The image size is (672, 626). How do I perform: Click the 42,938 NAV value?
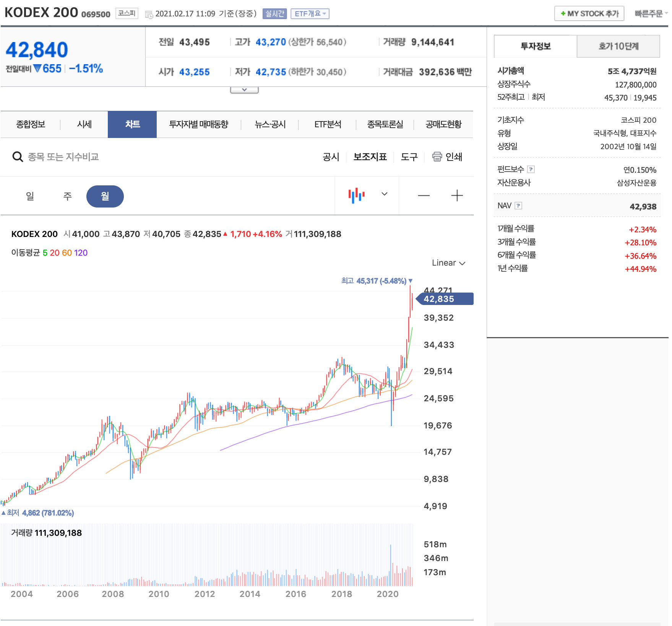(x=643, y=206)
